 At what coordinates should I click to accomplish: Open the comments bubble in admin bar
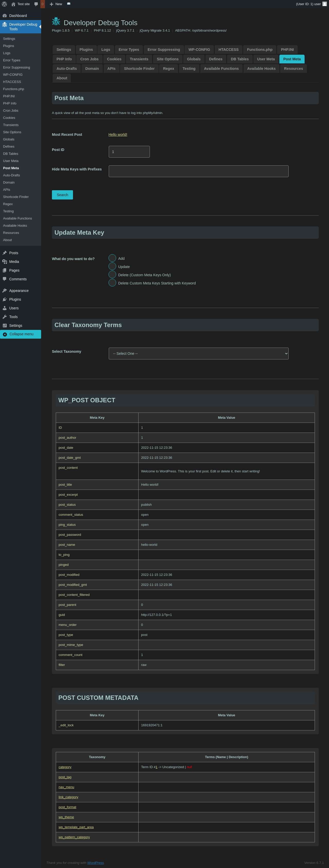(36, 4)
